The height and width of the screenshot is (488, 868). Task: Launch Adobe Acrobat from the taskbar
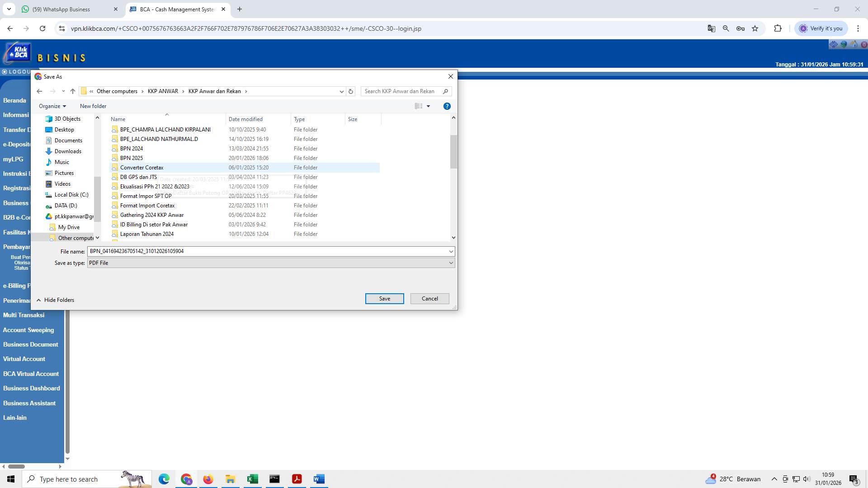click(297, 479)
